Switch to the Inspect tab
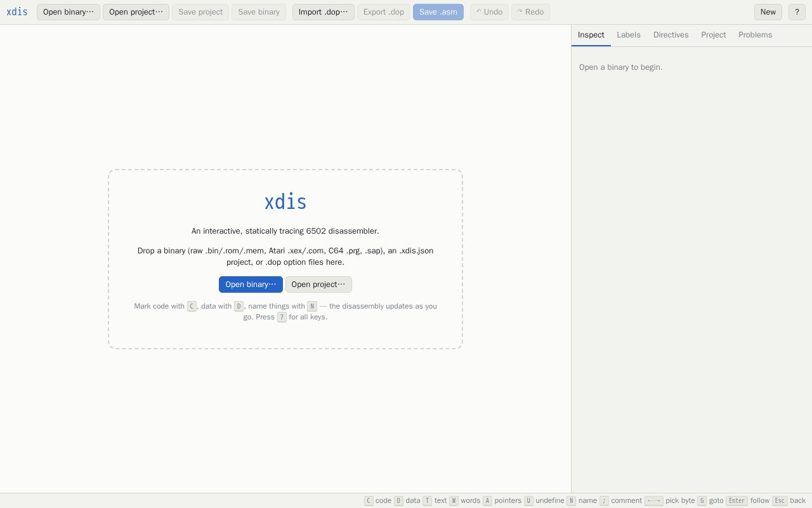Image resolution: width=812 pixels, height=508 pixels. (591, 35)
